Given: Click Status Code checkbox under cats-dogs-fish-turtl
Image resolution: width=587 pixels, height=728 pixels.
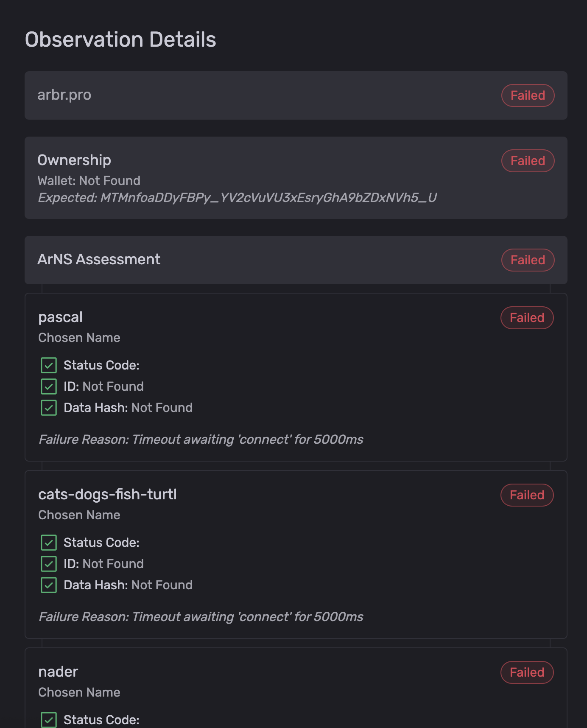Looking at the screenshot, I should click(x=49, y=543).
